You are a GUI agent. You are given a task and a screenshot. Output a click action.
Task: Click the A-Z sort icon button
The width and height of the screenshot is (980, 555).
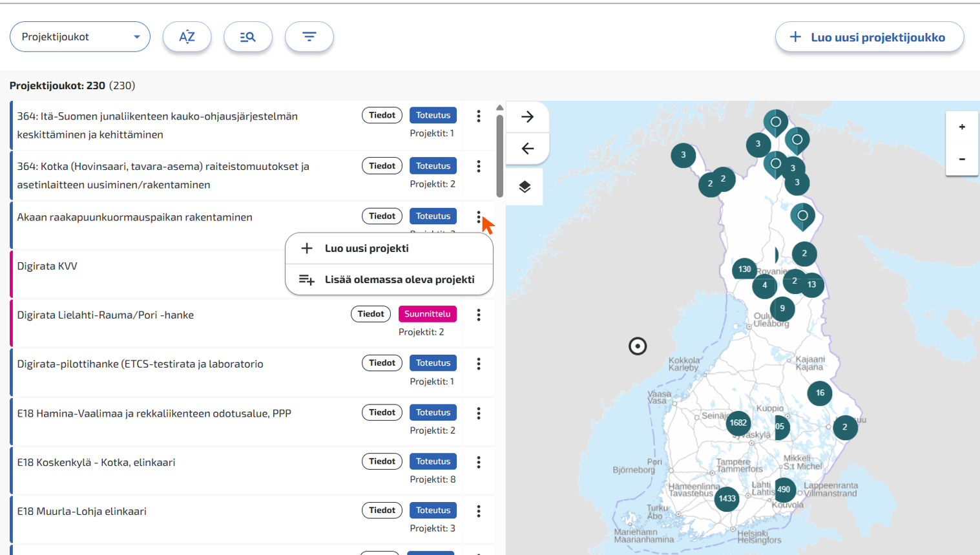coord(187,37)
